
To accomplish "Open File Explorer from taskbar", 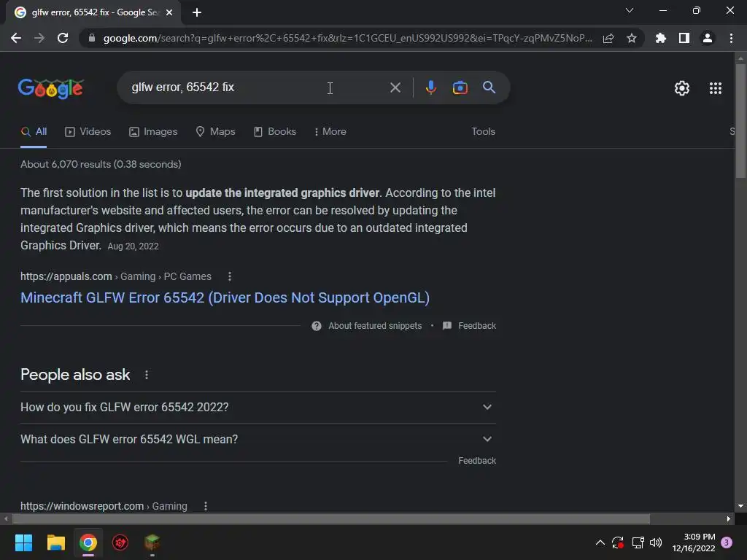I will pos(55,542).
